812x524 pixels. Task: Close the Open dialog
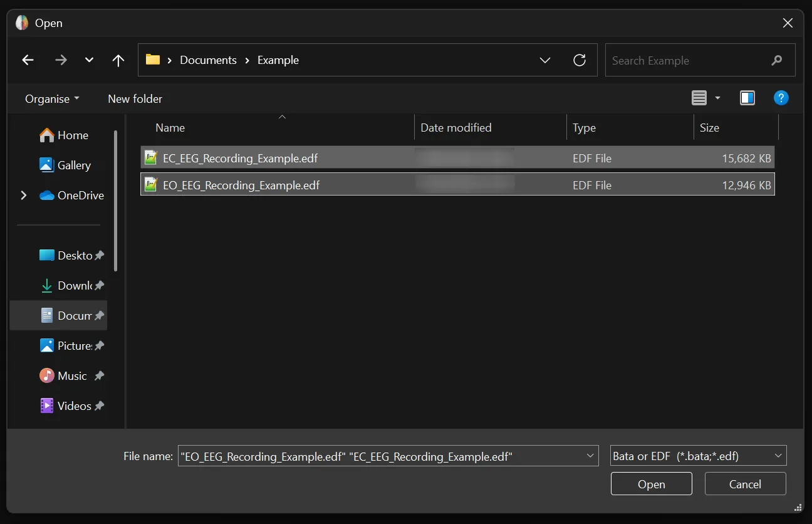[788, 23]
